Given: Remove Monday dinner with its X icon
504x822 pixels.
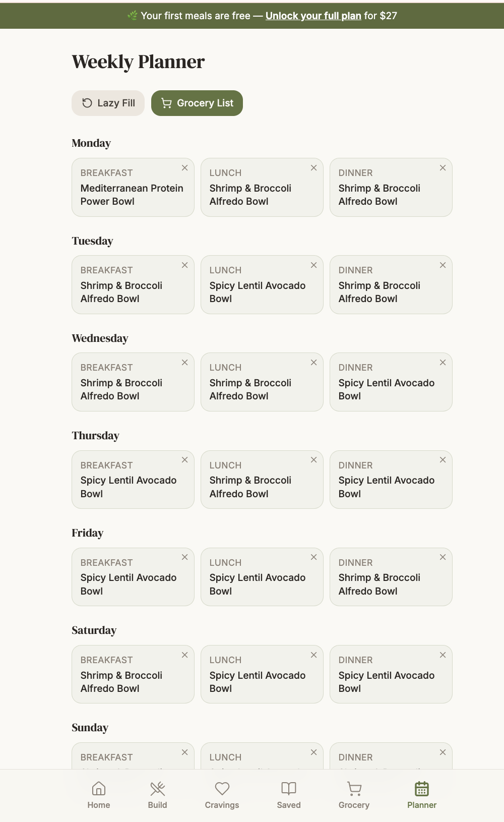Looking at the screenshot, I should [443, 168].
